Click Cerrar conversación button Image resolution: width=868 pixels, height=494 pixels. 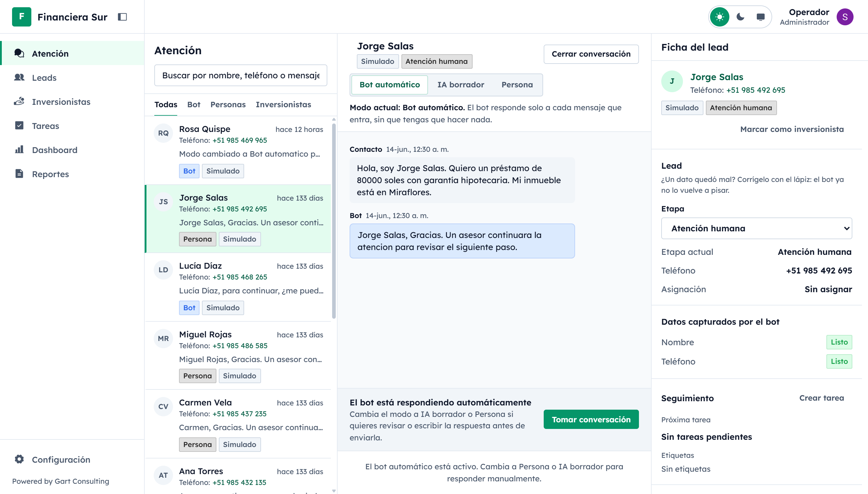click(591, 54)
